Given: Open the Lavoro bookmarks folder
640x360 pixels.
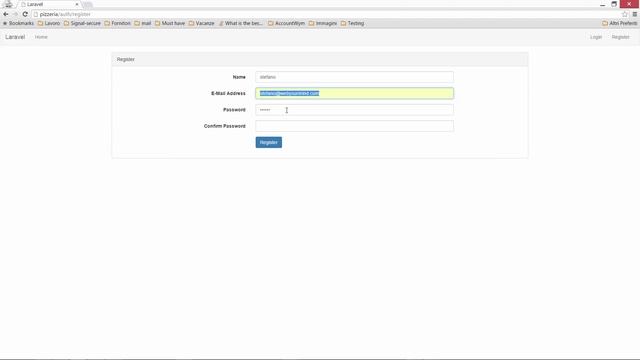Looking at the screenshot, I should tap(49, 23).
